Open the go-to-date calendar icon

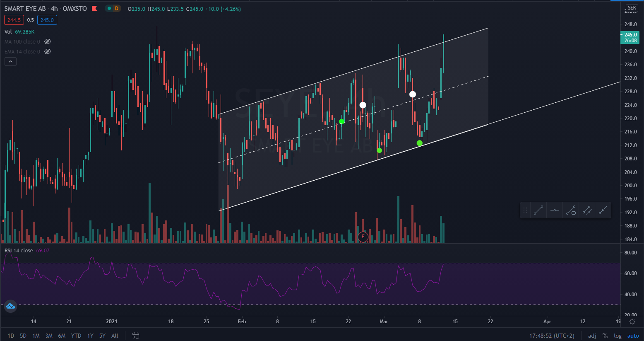pyautogui.click(x=135, y=336)
